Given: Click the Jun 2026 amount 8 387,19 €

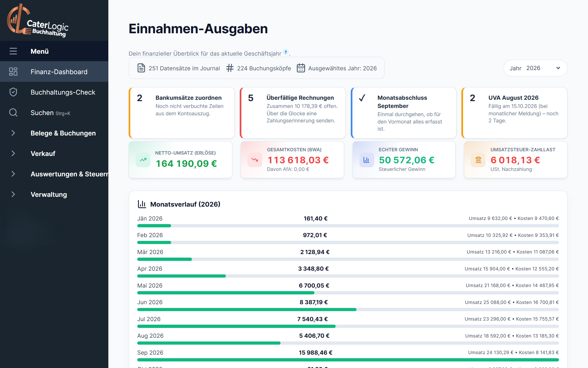Looking at the screenshot, I should [x=314, y=302].
